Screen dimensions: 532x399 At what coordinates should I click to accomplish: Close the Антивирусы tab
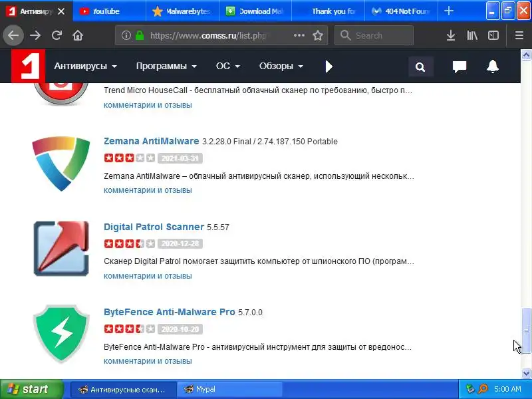[61, 11]
